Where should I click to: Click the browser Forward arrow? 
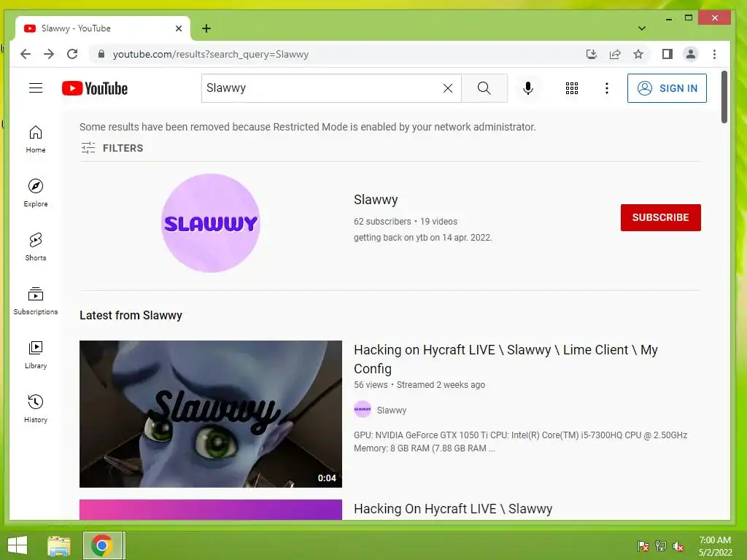(x=49, y=54)
